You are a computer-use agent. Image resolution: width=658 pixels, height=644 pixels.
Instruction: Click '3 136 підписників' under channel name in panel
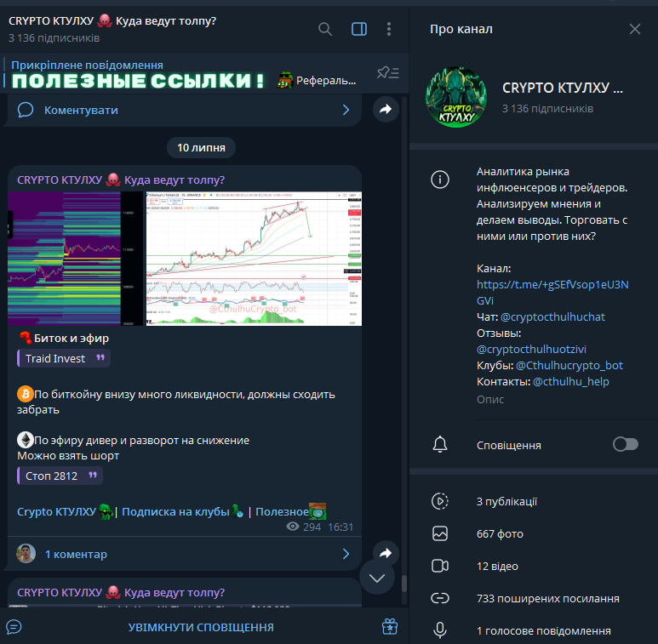point(547,109)
